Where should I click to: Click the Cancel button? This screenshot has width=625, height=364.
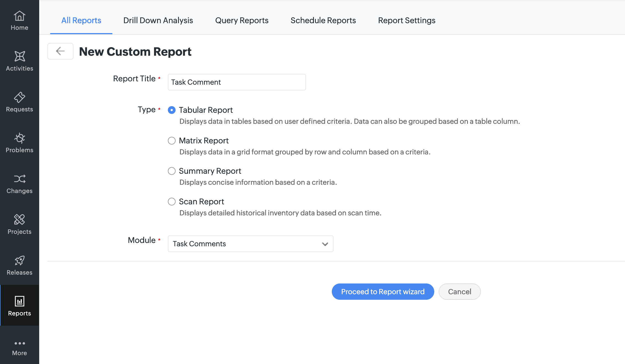[460, 291]
